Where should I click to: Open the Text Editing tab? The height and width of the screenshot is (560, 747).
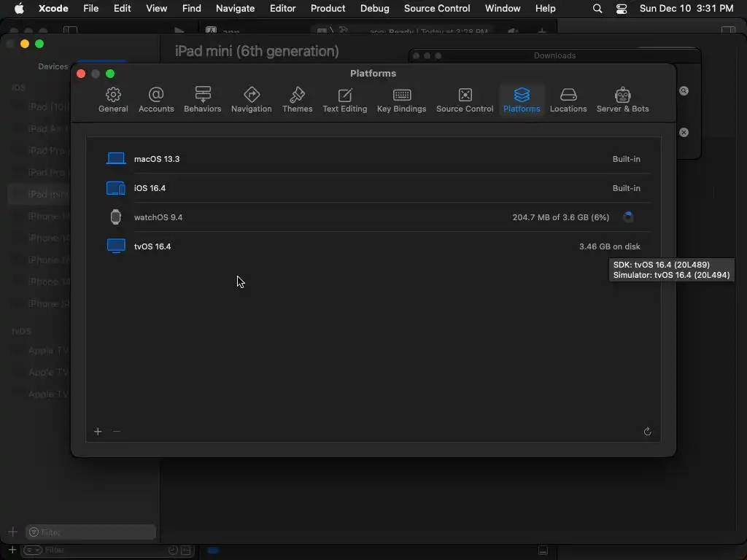(x=344, y=100)
